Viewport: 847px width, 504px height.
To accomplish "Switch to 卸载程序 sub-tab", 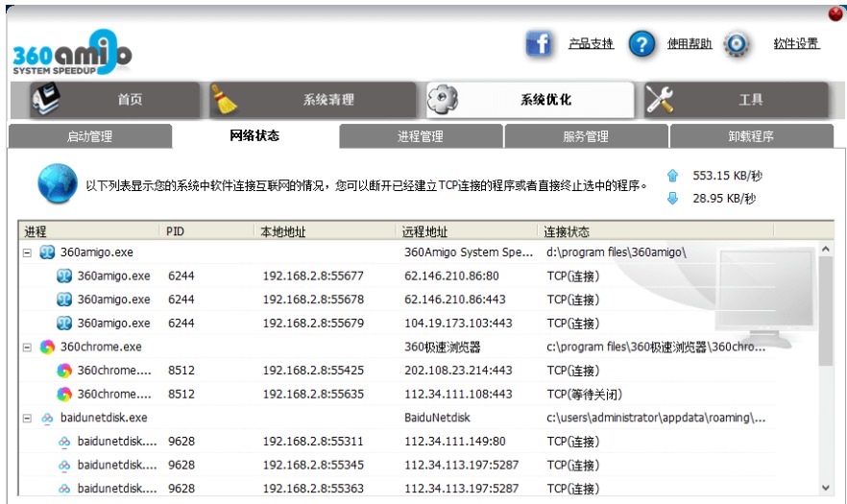I will (751, 136).
